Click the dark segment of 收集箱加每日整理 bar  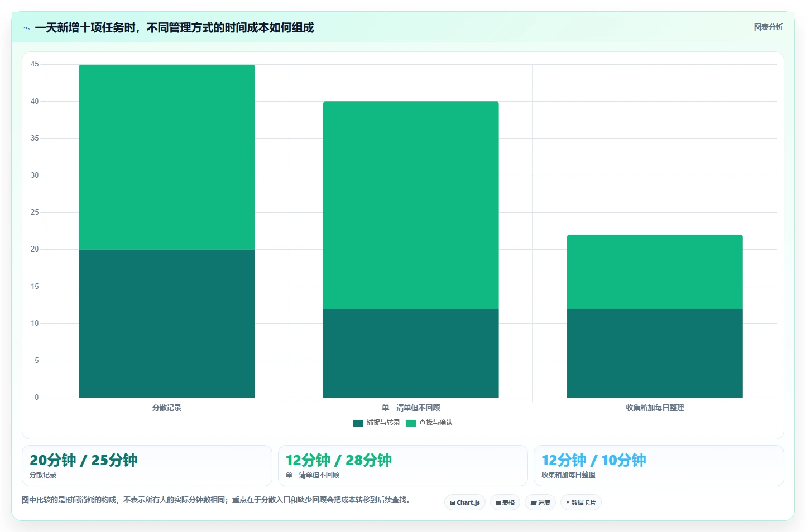tap(655, 353)
